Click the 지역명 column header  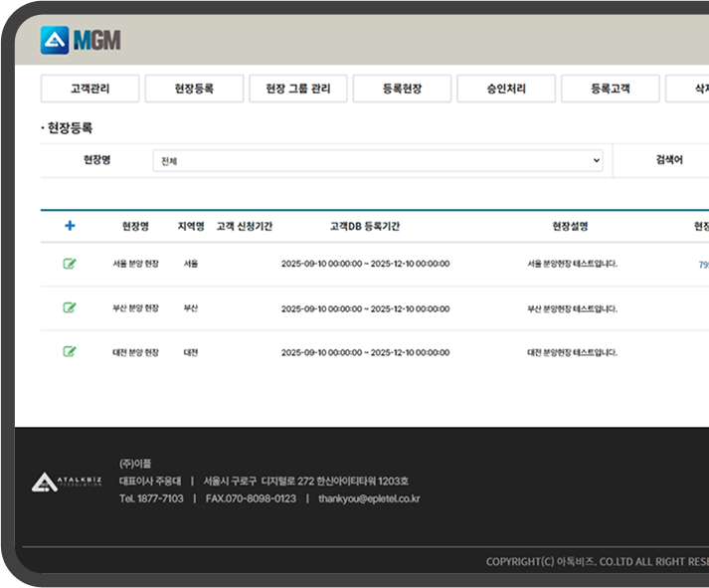tap(191, 226)
